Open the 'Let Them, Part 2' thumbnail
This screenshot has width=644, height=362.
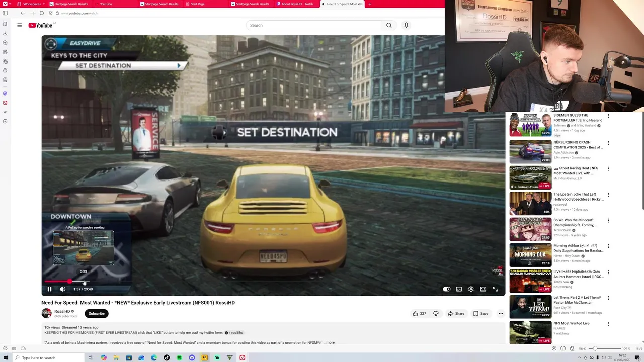click(530, 306)
